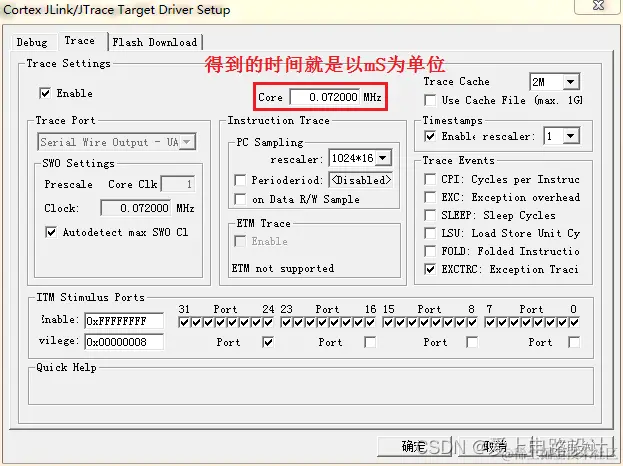
Task: Toggle ITM stimulus port 23 checkbox
Action: [x=286, y=322]
